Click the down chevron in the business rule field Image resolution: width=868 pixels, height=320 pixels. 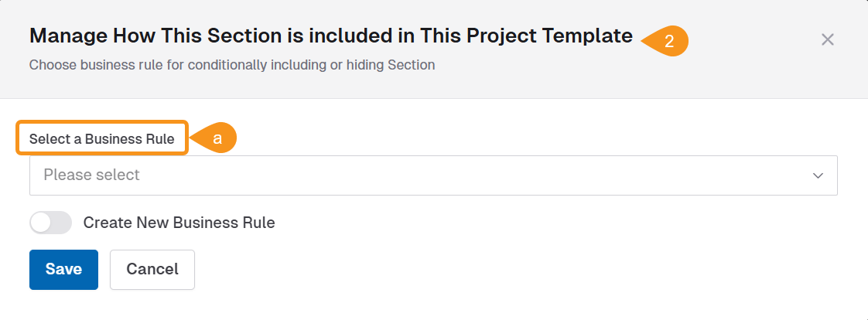(818, 175)
